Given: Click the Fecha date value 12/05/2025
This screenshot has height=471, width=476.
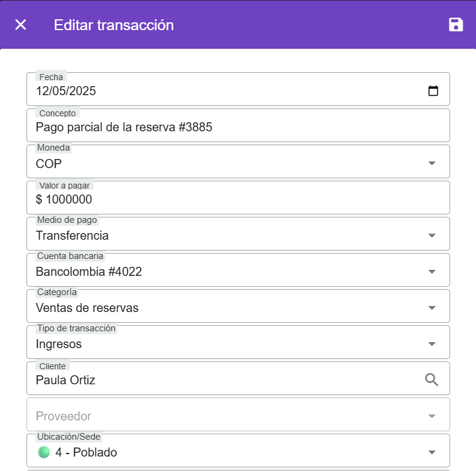Looking at the screenshot, I should click(66, 92).
